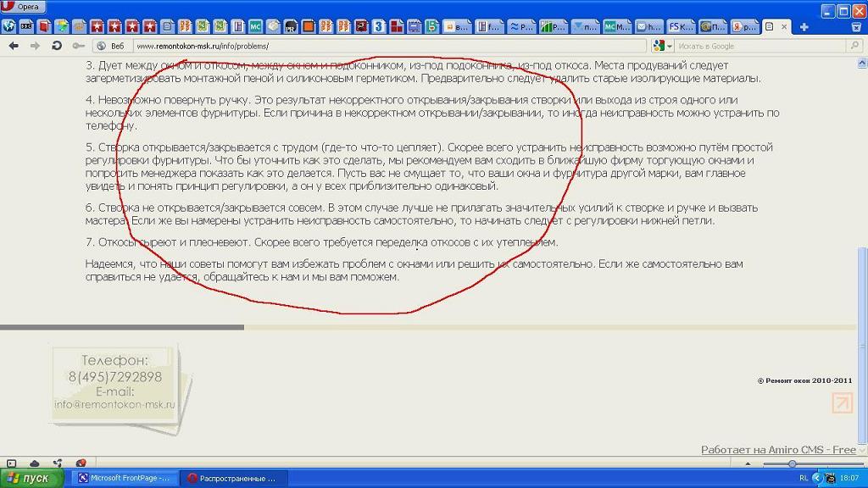Click the orange arrow icon on the page
The image size is (868, 488).
click(842, 402)
